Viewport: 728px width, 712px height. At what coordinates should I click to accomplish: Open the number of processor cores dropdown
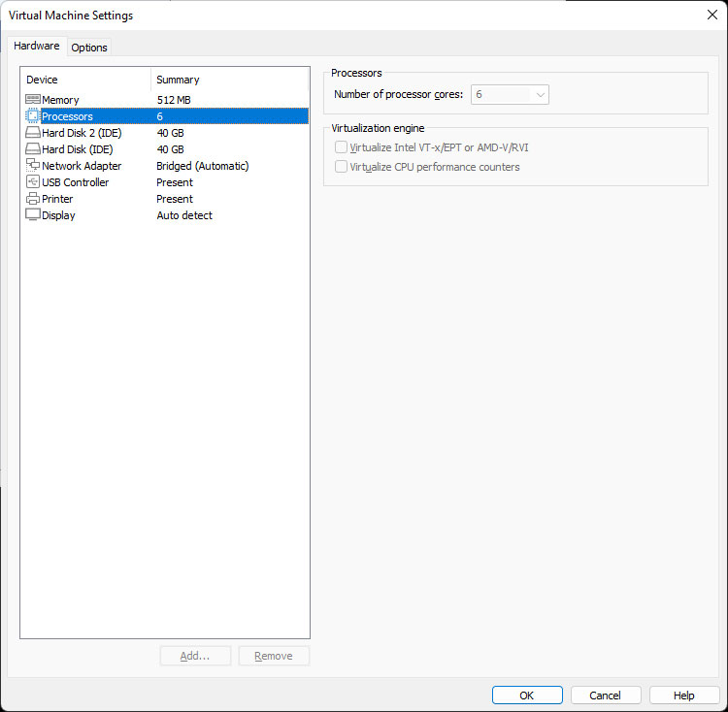tap(511, 94)
